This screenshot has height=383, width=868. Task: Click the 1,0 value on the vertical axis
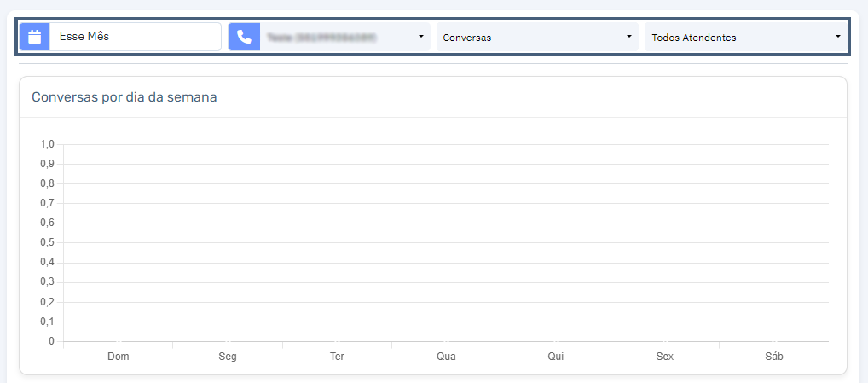[x=48, y=144]
